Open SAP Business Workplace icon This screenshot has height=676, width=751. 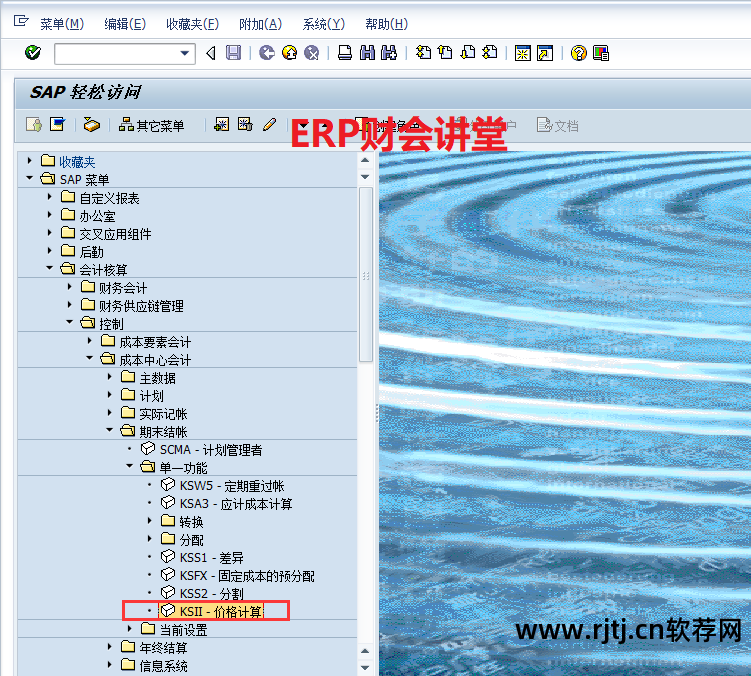click(91, 125)
